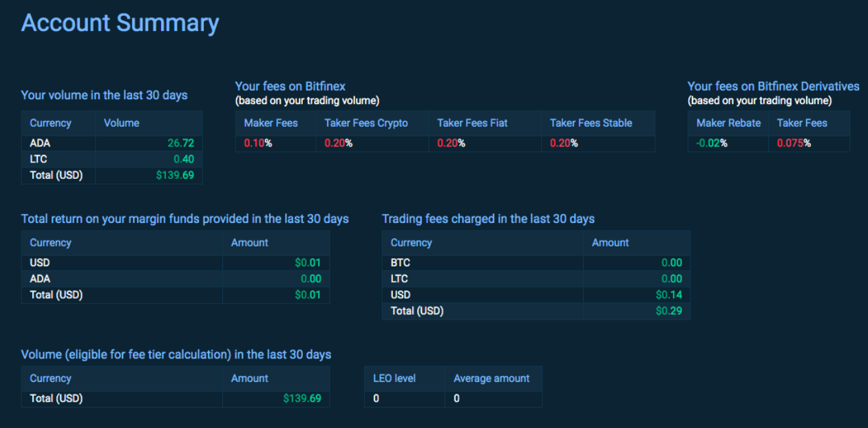Click the ADA volume value 26.72
Viewport: 868px width, 428px height.
(x=181, y=143)
